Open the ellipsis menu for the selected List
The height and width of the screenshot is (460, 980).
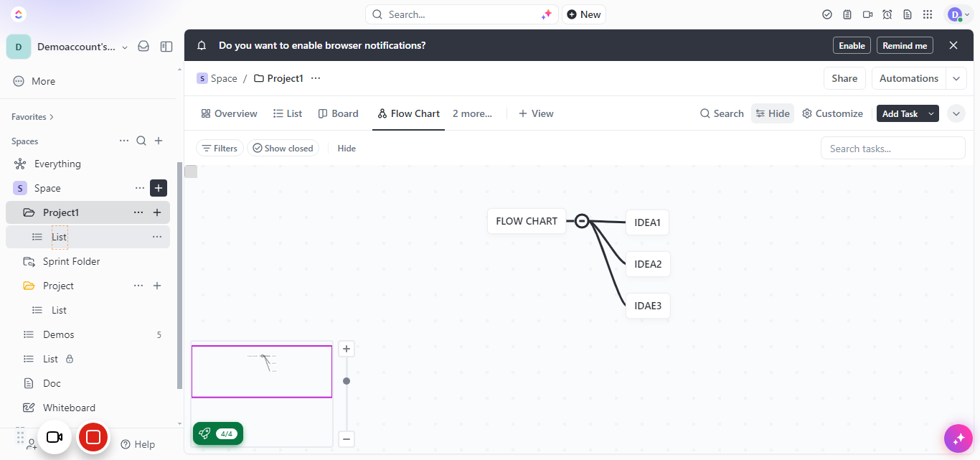(157, 237)
